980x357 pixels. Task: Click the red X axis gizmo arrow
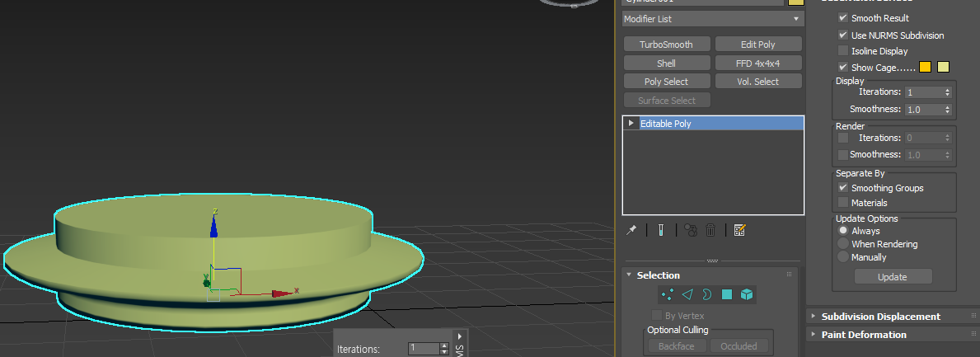click(283, 294)
